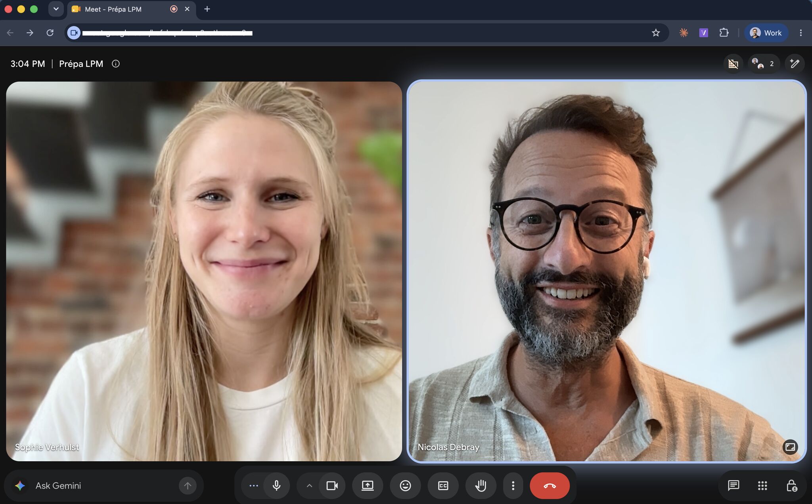Image resolution: width=812 pixels, height=504 pixels.
Task: Click the Ask Gemini input field
Action: click(103, 485)
